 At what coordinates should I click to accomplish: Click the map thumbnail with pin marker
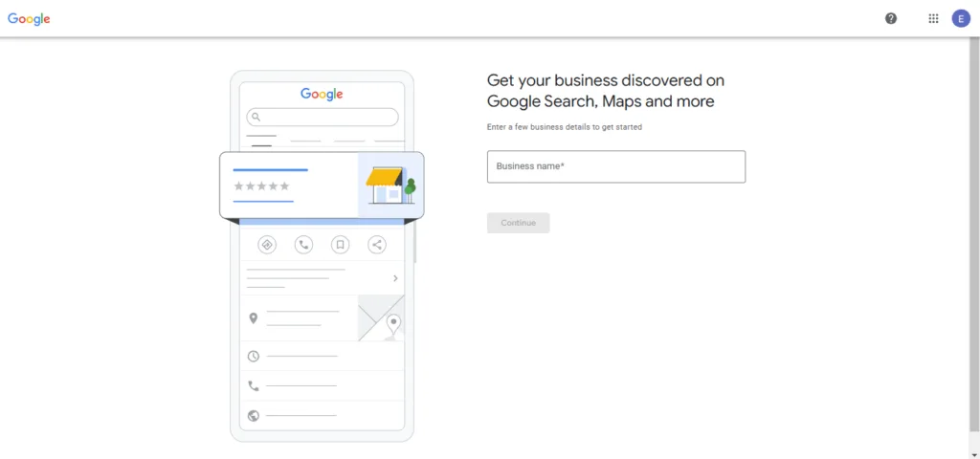coord(381,317)
